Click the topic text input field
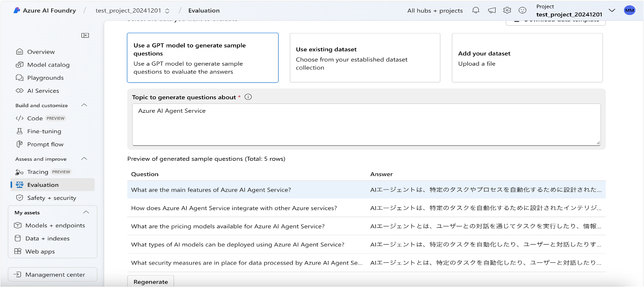The height and width of the screenshot is (287, 644). [366, 124]
